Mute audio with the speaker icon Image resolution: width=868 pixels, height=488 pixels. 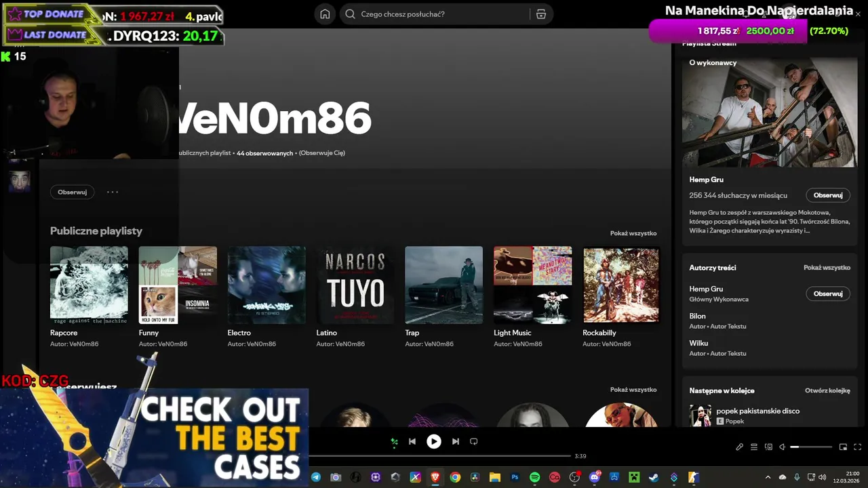tap(782, 447)
